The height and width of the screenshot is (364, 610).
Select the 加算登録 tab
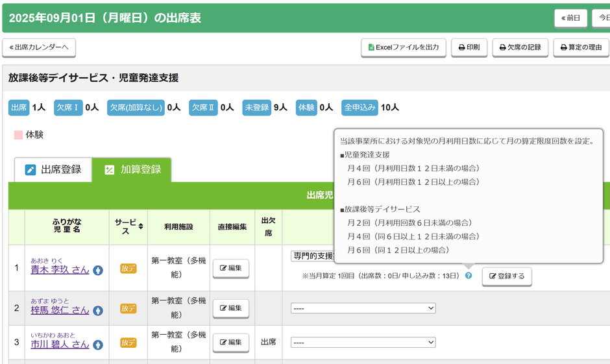[132, 170]
